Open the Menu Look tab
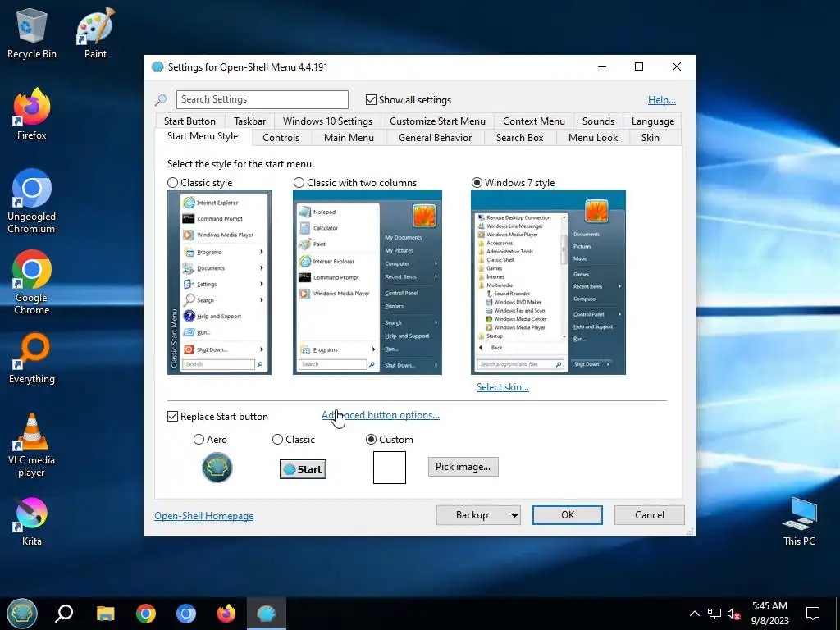This screenshot has width=840, height=630. pos(592,138)
